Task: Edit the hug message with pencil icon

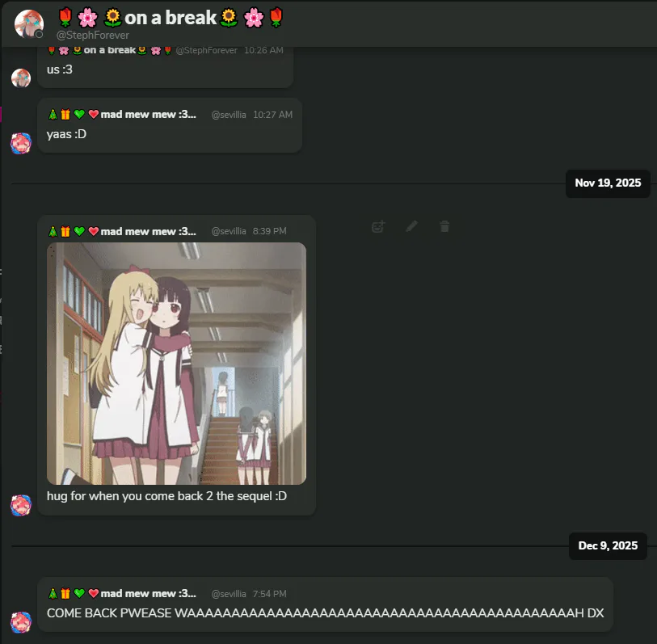Action: pyautogui.click(x=411, y=226)
